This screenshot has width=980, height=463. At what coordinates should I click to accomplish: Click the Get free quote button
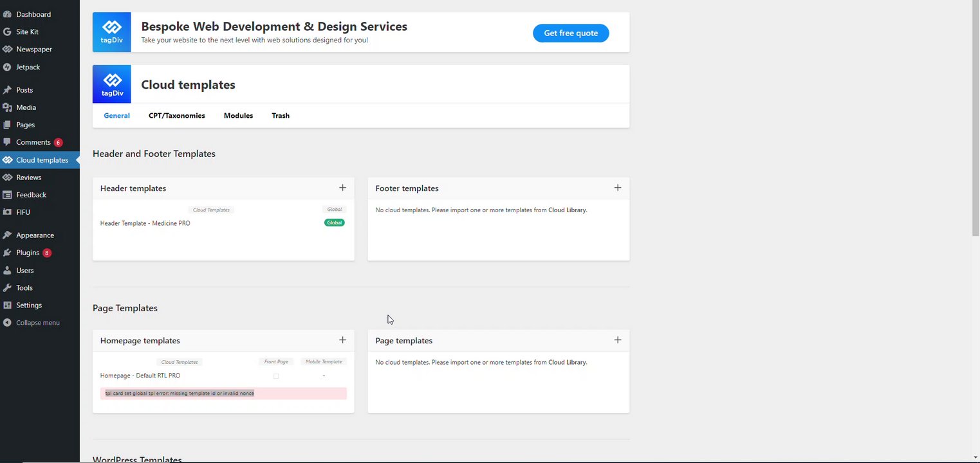point(571,33)
